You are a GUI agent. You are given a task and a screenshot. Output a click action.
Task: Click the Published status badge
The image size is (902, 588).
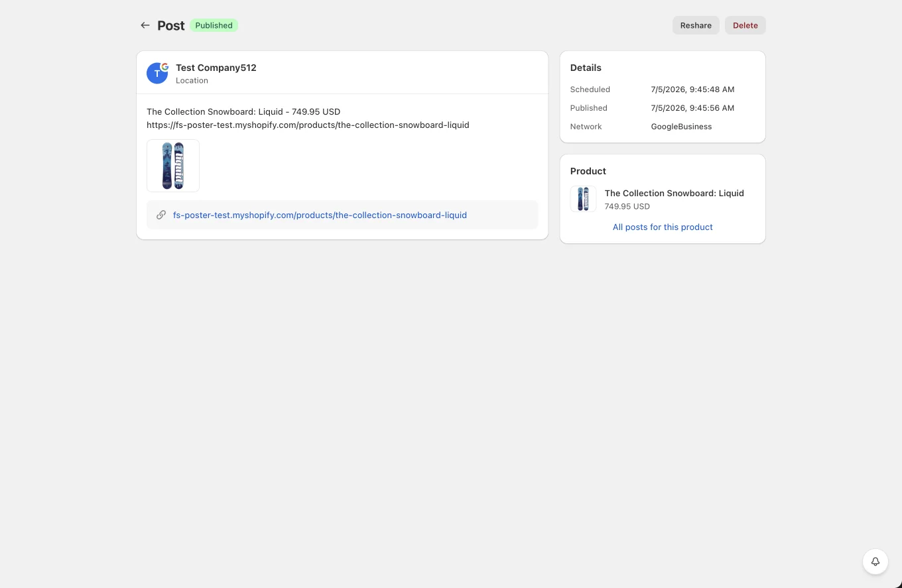click(214, 25)
